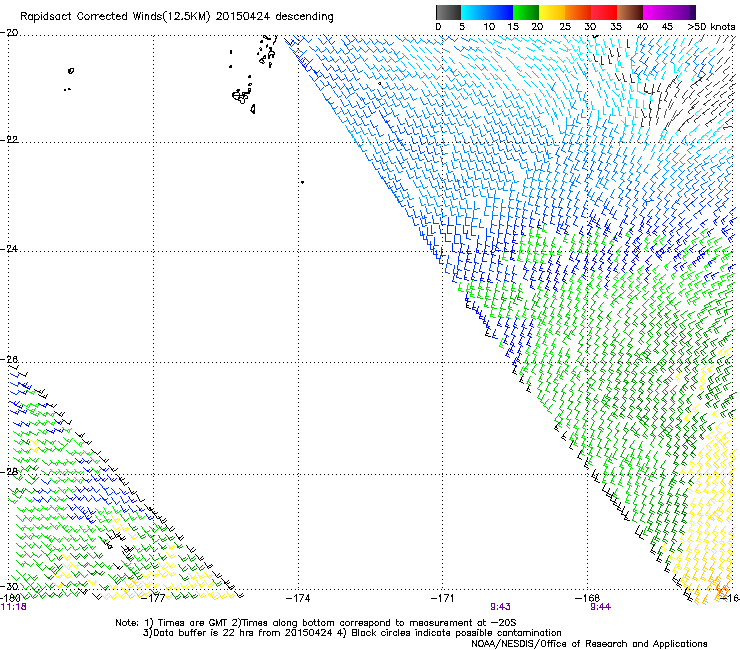Viewport: 740px width, 650px height.
Task: Click the cyan 5-10 knots color swatch
Action: pyautogui.click(x=474, y=12)
